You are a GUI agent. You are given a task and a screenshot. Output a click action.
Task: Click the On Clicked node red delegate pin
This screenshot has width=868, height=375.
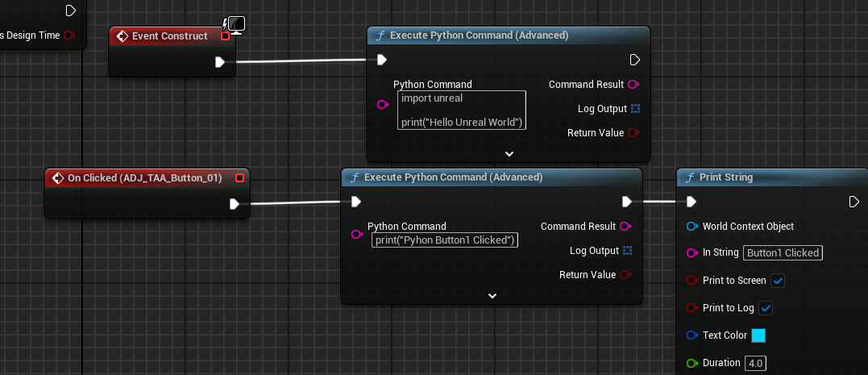coord(239,177)
